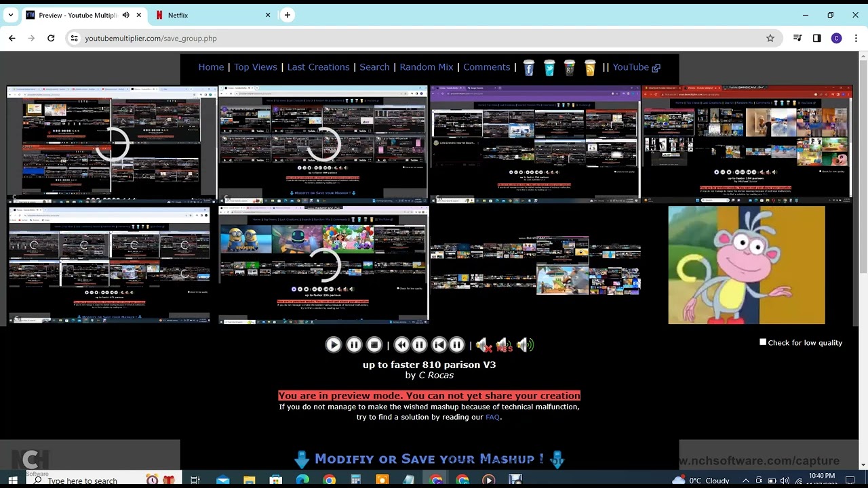Screen dimensions: 868x488
Task: Open the YouTube external link
Action: [x=636, y=67]
